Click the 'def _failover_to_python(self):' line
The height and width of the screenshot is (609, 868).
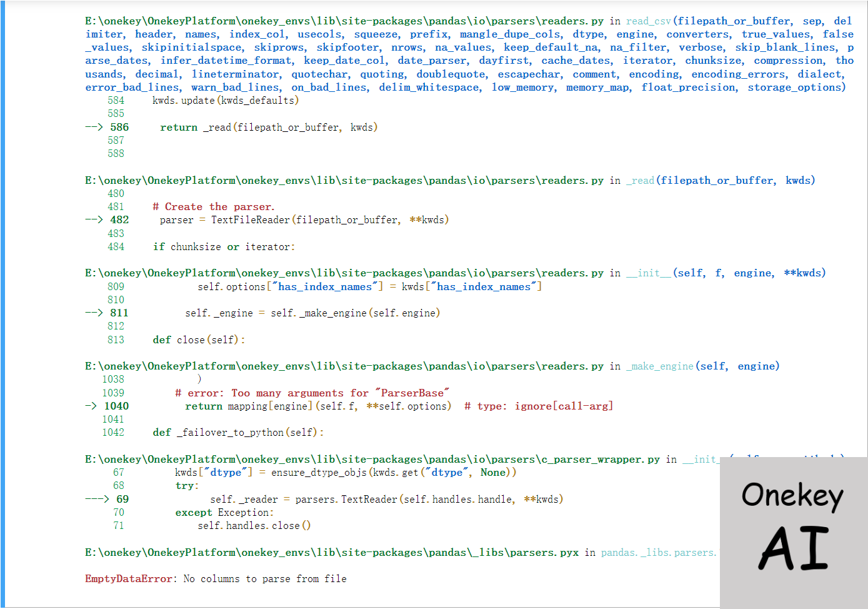click(238, 433)
